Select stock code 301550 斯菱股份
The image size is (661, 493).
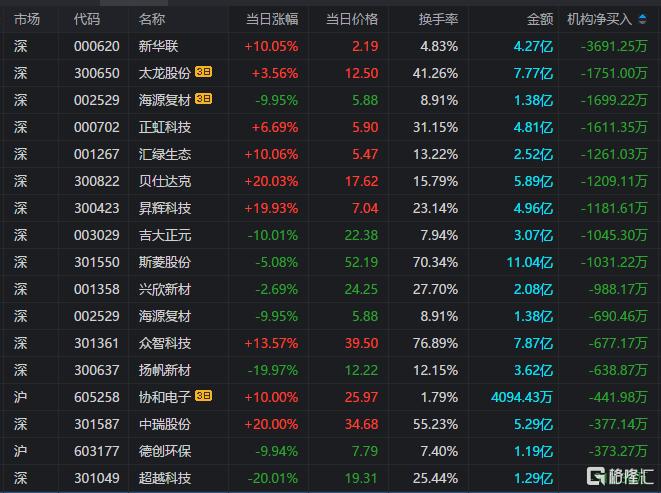(97, 262)
